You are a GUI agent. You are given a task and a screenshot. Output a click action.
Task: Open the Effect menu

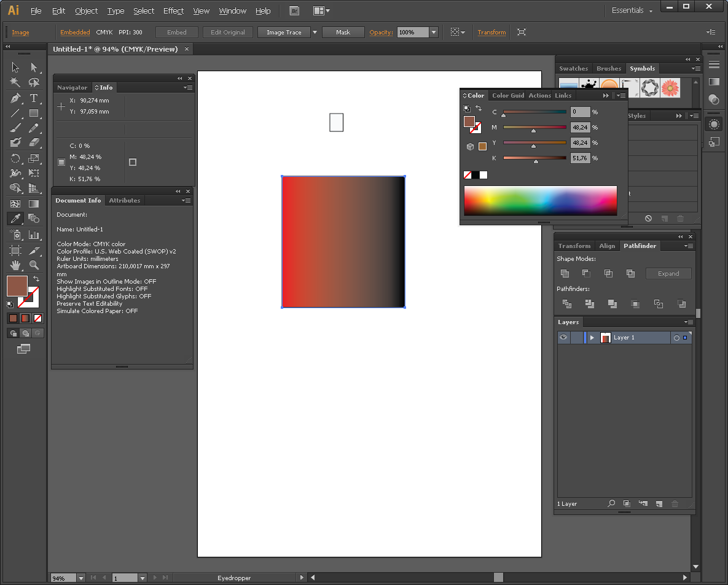pyautogui.click(x=173, y=10)
